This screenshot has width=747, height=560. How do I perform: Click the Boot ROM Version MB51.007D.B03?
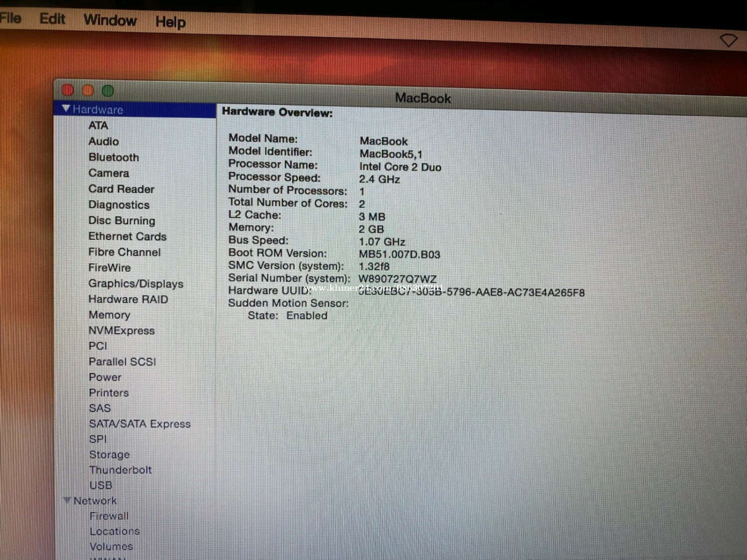399,254
